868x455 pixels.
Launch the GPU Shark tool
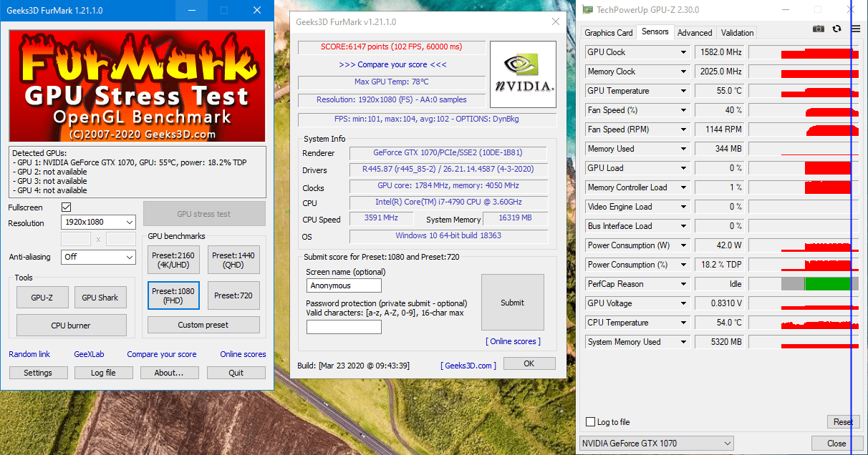(x=99, y=298)
